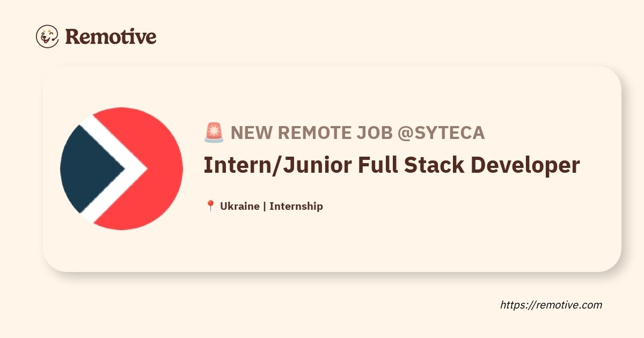This screenshot has width=644, height=338.
Task: Click the Syteca circular company logo
Action: pos(121,169)
